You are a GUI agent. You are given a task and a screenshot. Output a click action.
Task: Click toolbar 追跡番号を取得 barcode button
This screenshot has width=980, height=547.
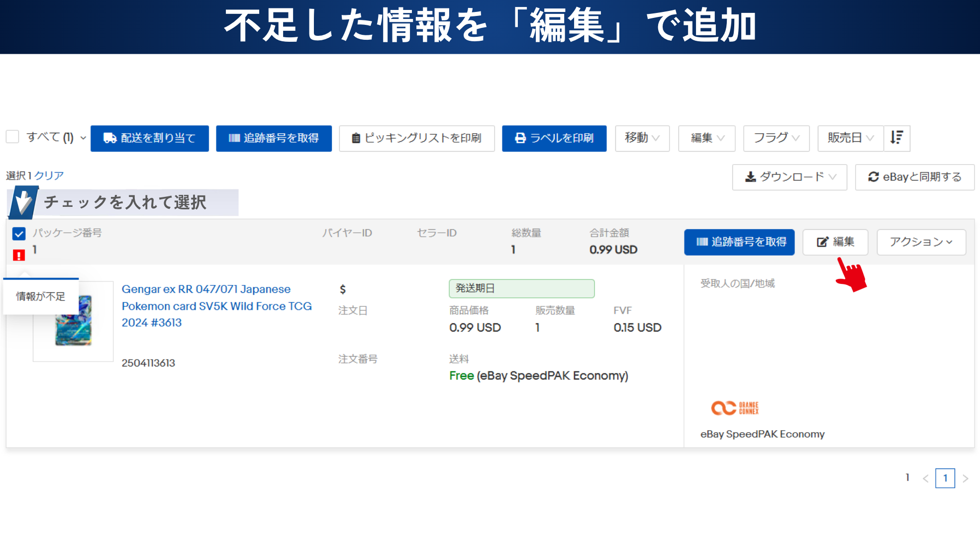coord(274,138)
